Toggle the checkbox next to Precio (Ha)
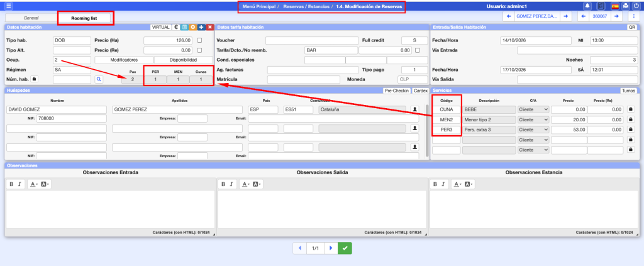644x266 pixels. [x=199, y=40]
